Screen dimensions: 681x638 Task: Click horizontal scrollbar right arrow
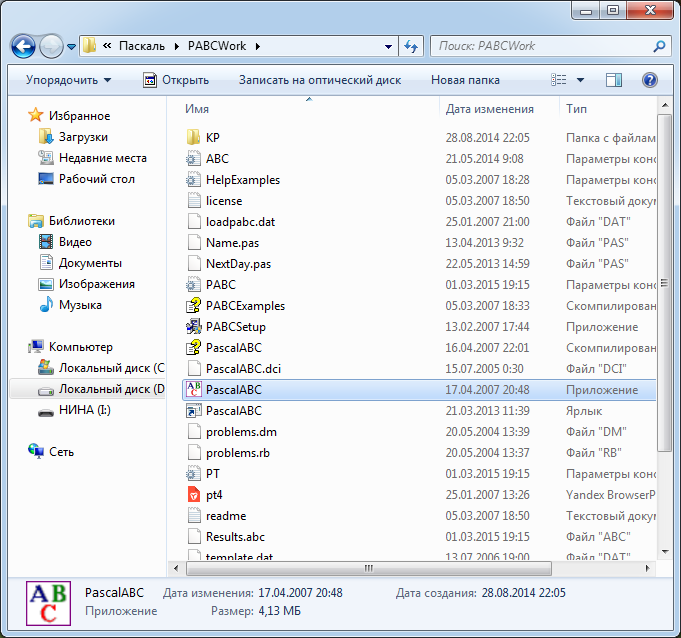click(648, 568)
